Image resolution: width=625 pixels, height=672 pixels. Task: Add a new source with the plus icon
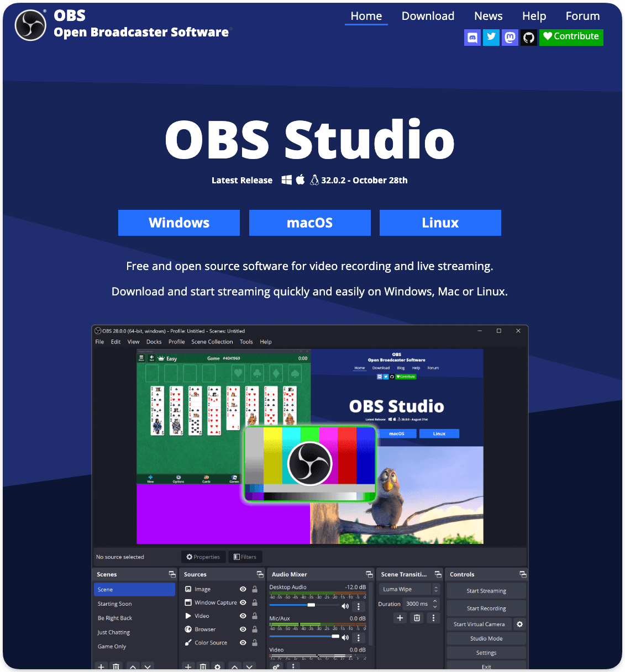coord(188,666)
